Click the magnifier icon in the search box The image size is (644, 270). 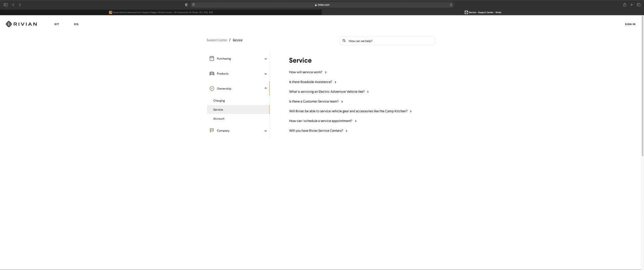[x=344, y=41]
